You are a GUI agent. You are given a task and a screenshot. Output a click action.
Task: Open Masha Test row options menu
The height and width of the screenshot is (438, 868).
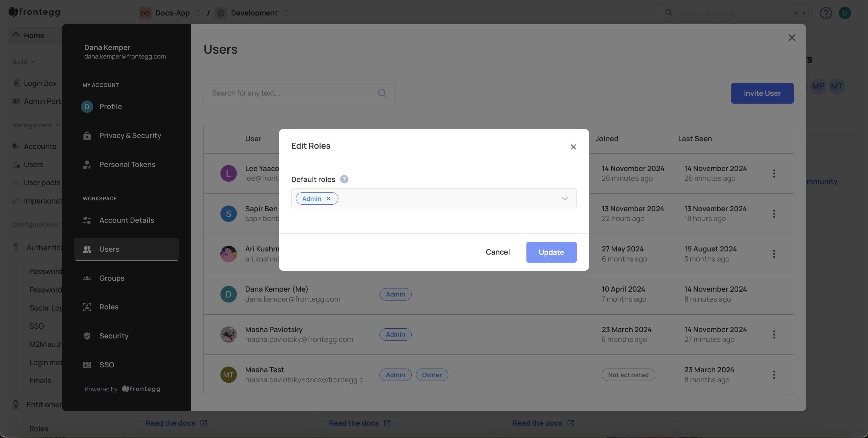(x=774, y=375)
